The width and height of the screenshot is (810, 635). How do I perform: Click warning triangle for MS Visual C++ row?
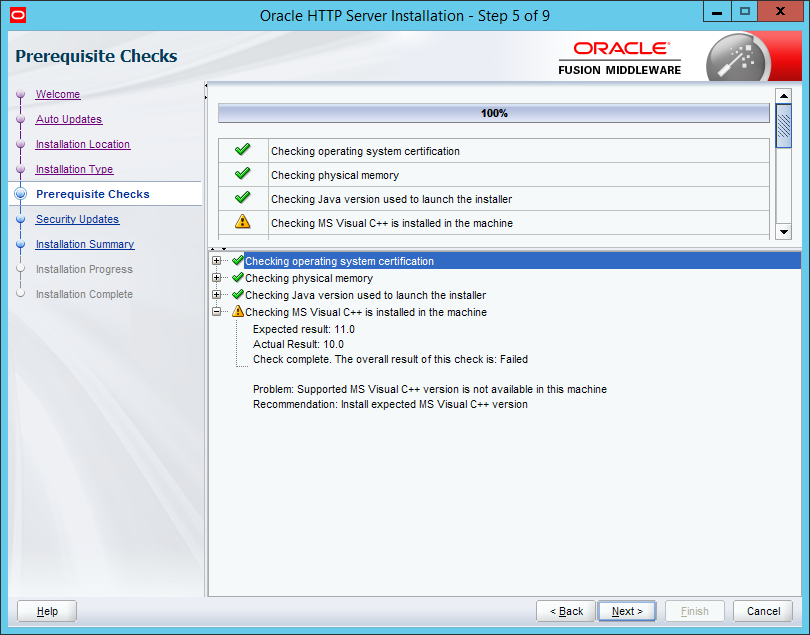tap(242, 222)
